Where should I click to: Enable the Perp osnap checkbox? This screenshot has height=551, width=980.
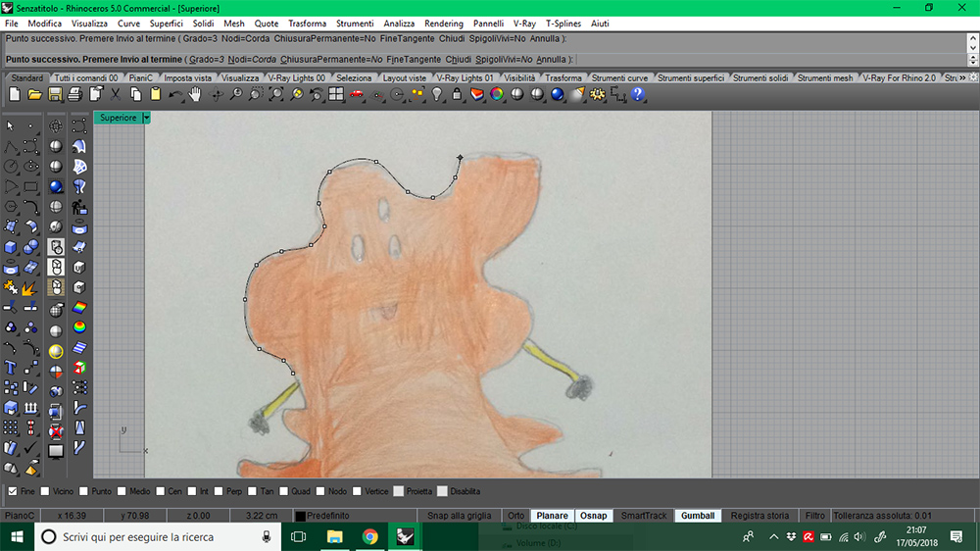219,491
